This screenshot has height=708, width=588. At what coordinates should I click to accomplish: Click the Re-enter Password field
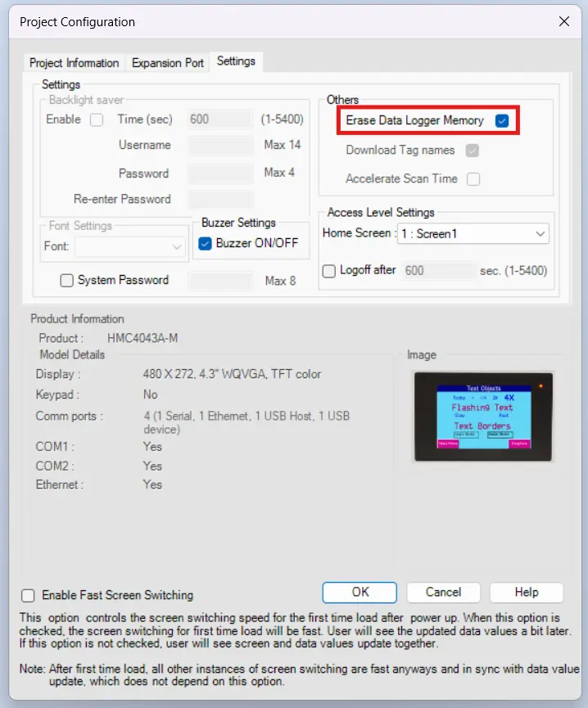pyautogui.click(x=220, y=199)
